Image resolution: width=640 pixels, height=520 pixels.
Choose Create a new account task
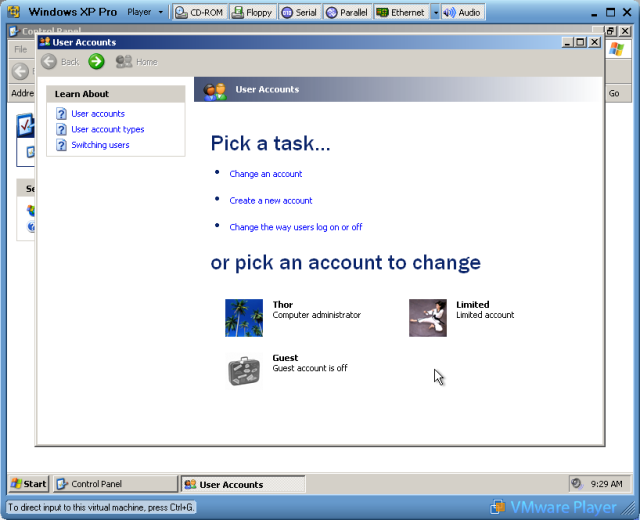point(271,200)
